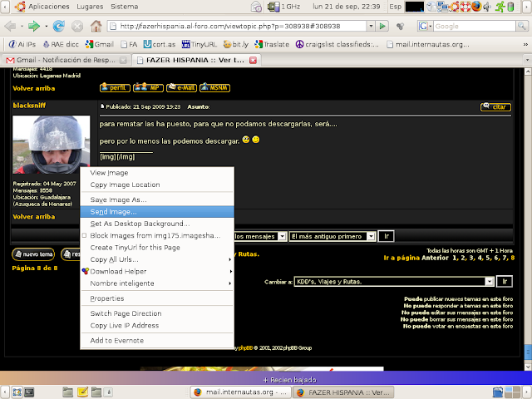Open the cort.as bookmark

(x=160, y=44)
